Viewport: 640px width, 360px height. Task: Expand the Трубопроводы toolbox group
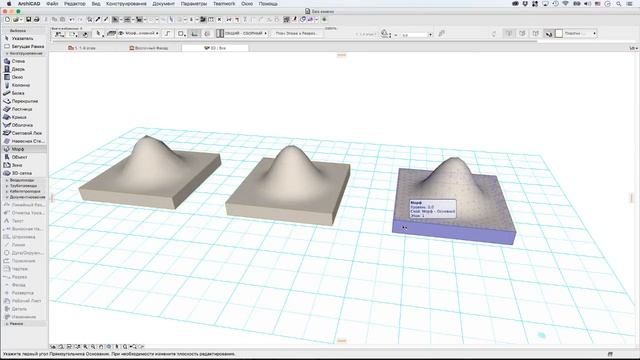24,186
